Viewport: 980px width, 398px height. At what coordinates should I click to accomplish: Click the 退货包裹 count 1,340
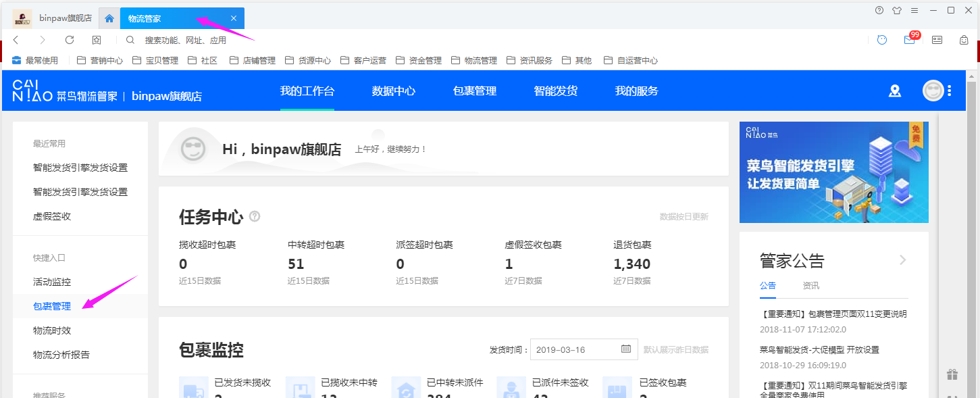[x=632, y=264]
